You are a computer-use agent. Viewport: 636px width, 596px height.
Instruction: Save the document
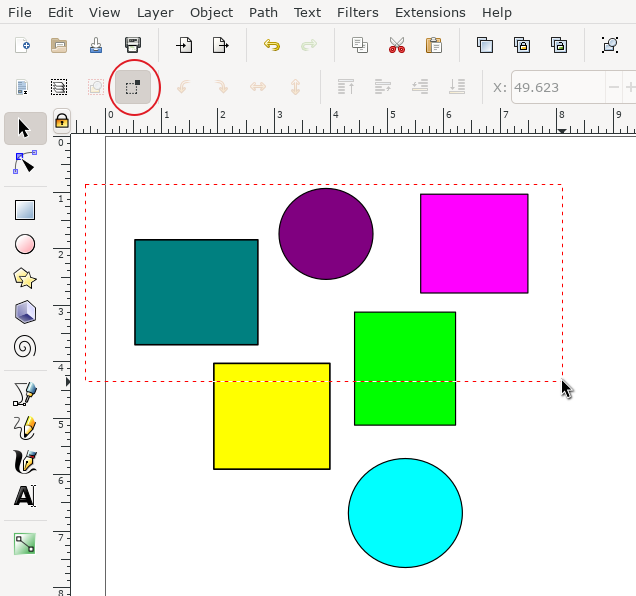coord(96,45)
